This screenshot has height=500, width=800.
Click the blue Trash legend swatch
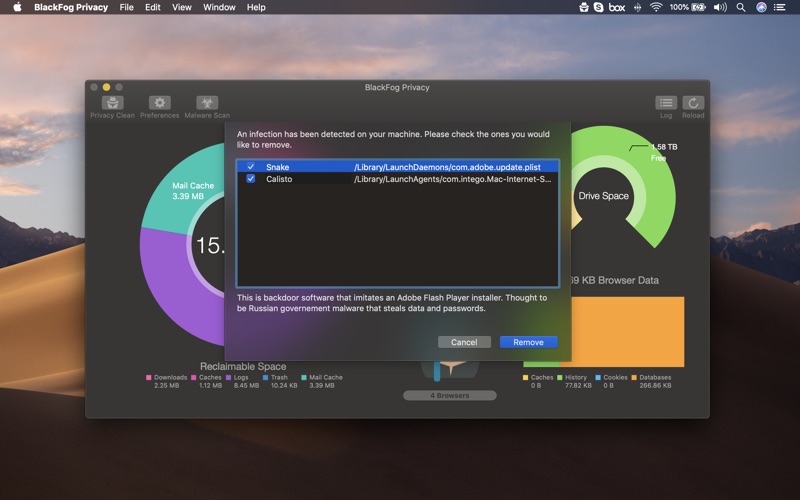(x=265, y=378)
